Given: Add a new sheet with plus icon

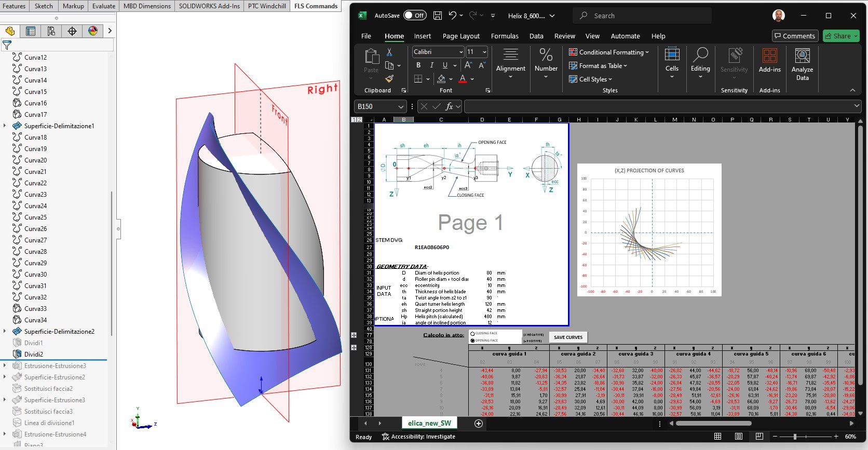Looking at the screenshot, I should coord(479,424).
